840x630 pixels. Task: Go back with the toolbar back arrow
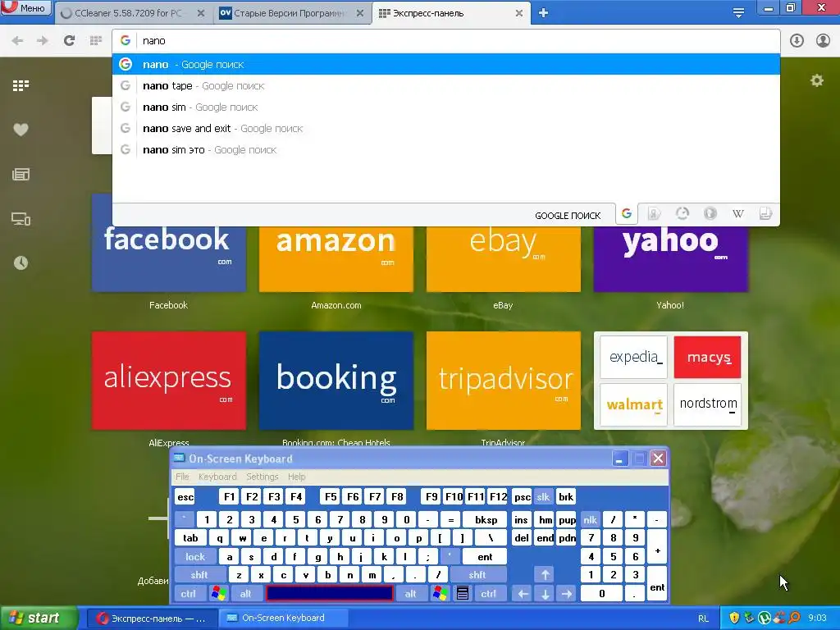(18, 41)
